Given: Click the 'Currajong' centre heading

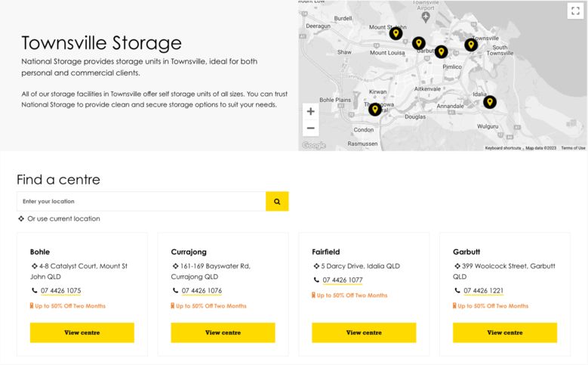Looking at the screenshot, I should tap(189, 252).
